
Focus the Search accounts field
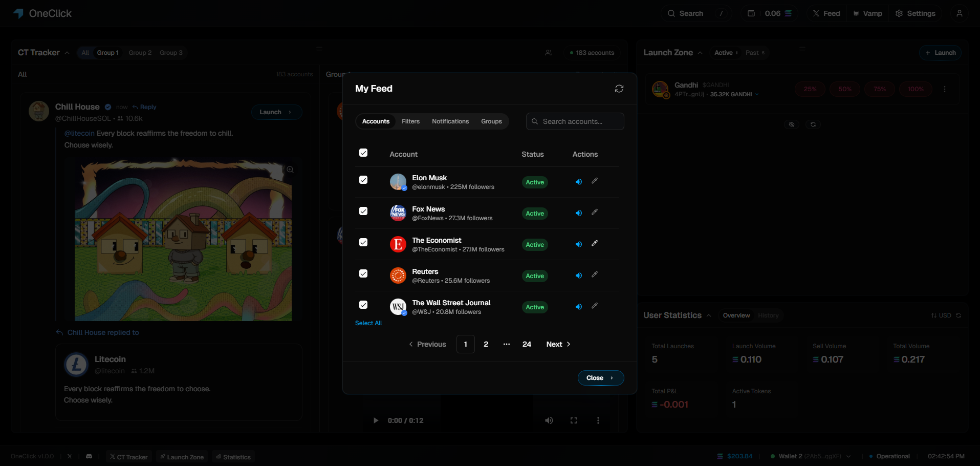[575, 121]
